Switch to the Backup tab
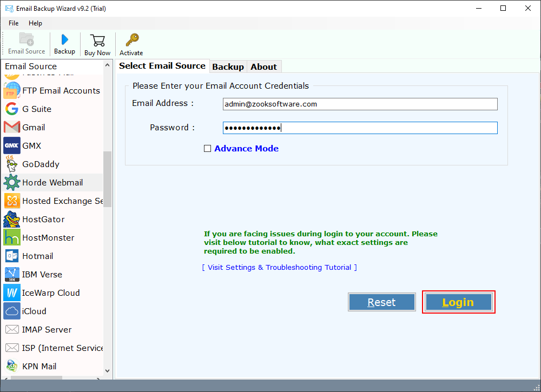541x392 pixels. pyautogui.click(x=228, y=67)
